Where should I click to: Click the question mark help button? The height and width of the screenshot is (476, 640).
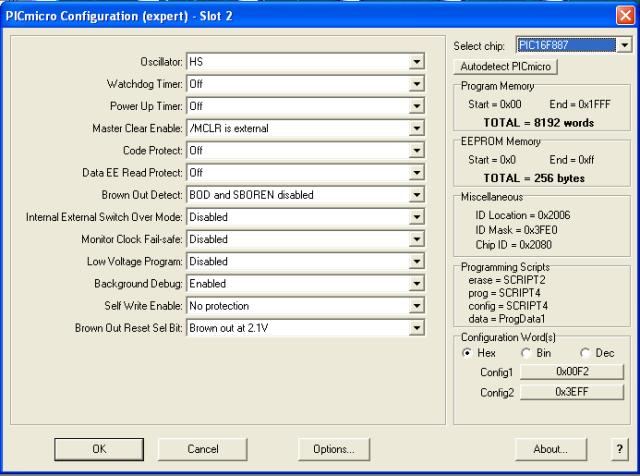[x=620, y=449]
